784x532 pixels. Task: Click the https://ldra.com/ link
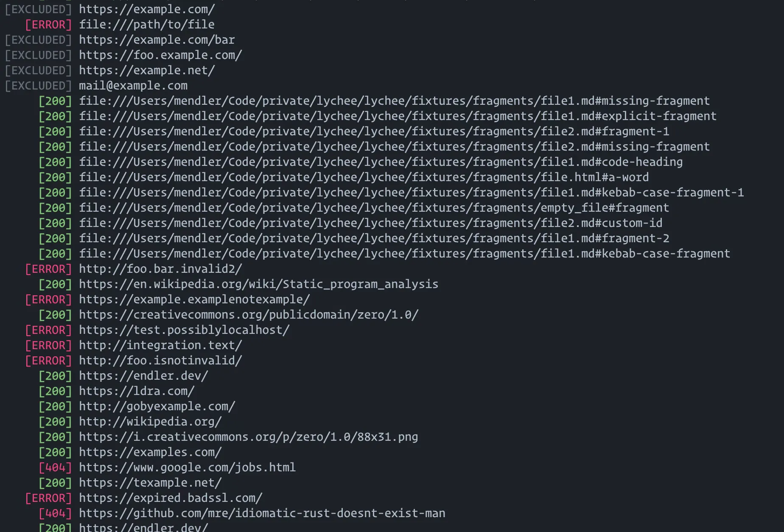136,391
